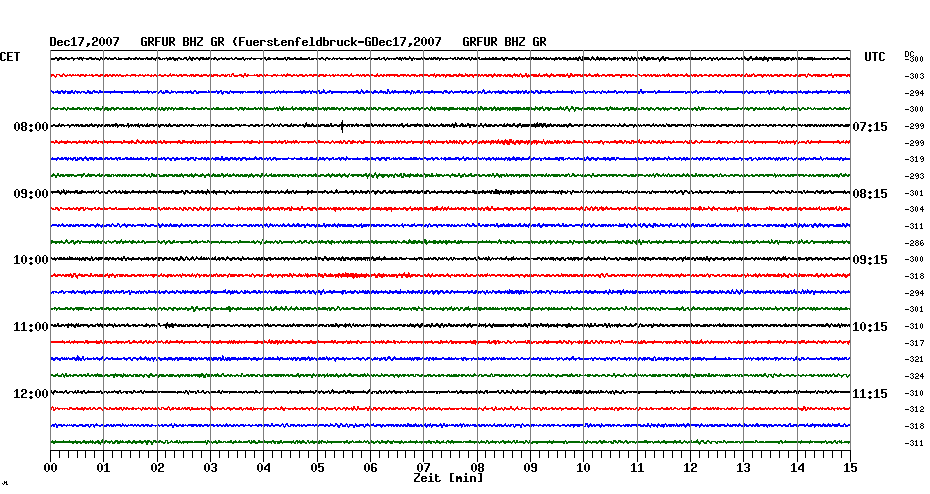Click minute tick label 11

[x=637, y=468]
